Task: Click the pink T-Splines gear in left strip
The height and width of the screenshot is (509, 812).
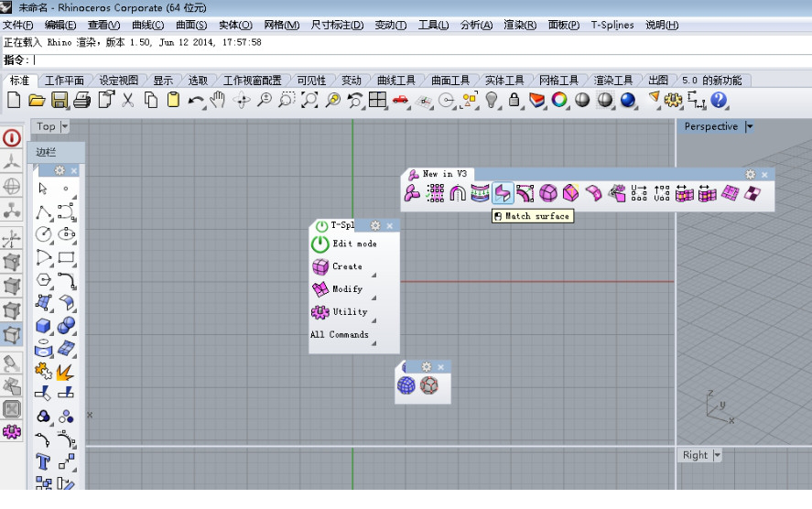Action: point(11,431)
